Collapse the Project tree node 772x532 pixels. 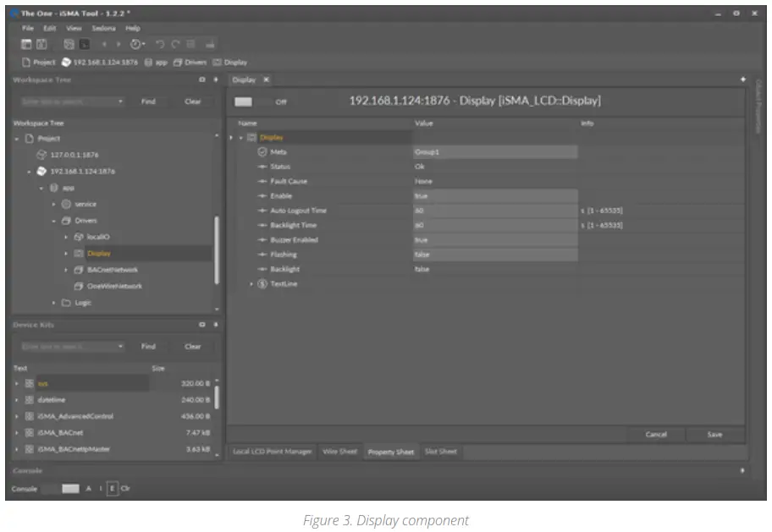pos(17,139)
